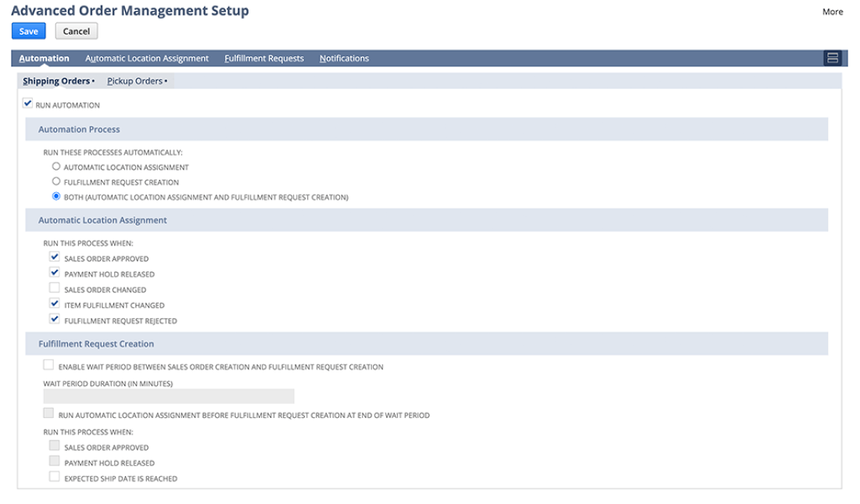Click the Save button
860x504 pixels.
28,30
